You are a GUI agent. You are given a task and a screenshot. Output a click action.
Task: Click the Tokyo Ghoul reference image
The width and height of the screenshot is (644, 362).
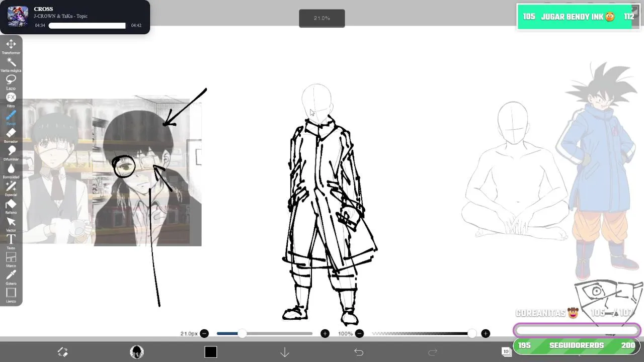pyautogui.click(x=112, y=172)
